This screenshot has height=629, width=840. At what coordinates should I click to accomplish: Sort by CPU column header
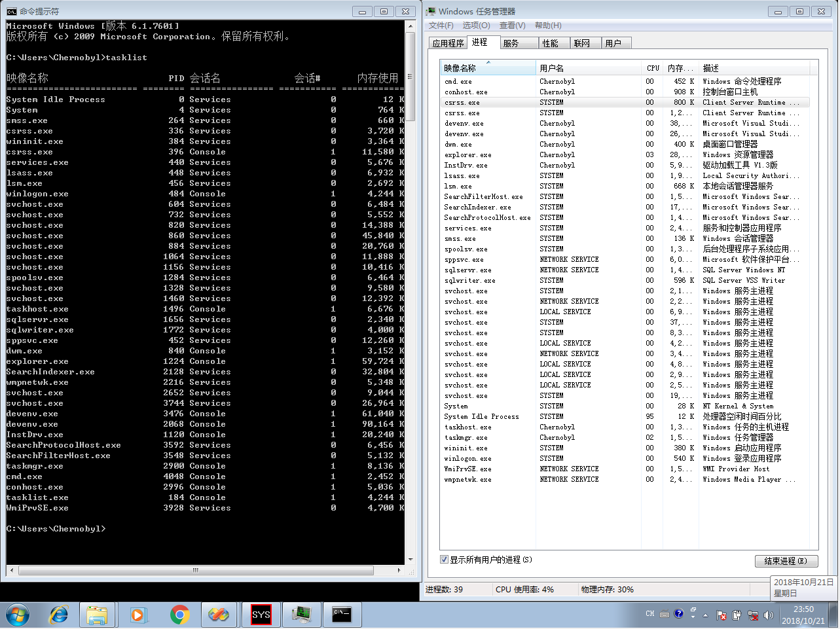653,68
